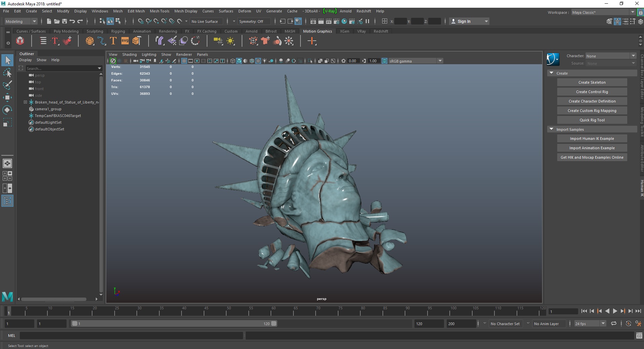The height and width of the screenshot is (349, 644).
Task: Collapse the Create section
Action: [x=551, y=73]
